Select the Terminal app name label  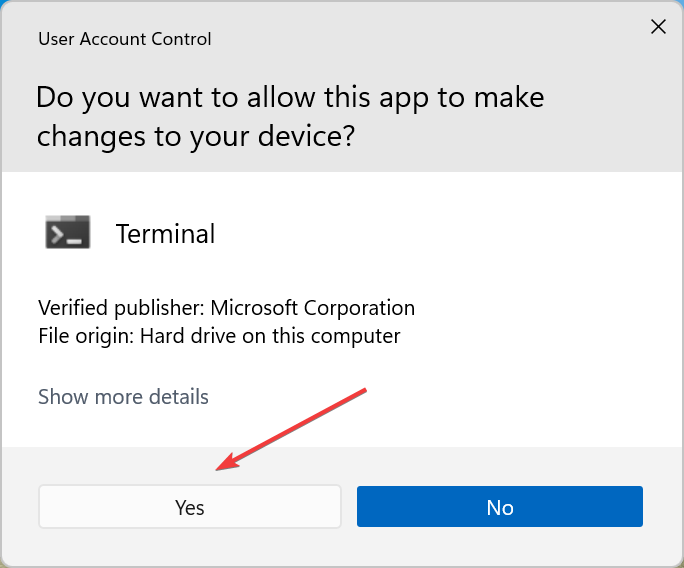pyautogui.click(x=165, y=234)
